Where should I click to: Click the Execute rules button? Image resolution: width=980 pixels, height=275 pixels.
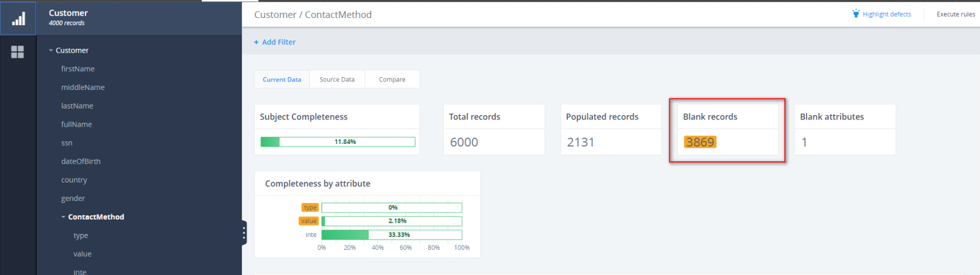coord(956,14)
